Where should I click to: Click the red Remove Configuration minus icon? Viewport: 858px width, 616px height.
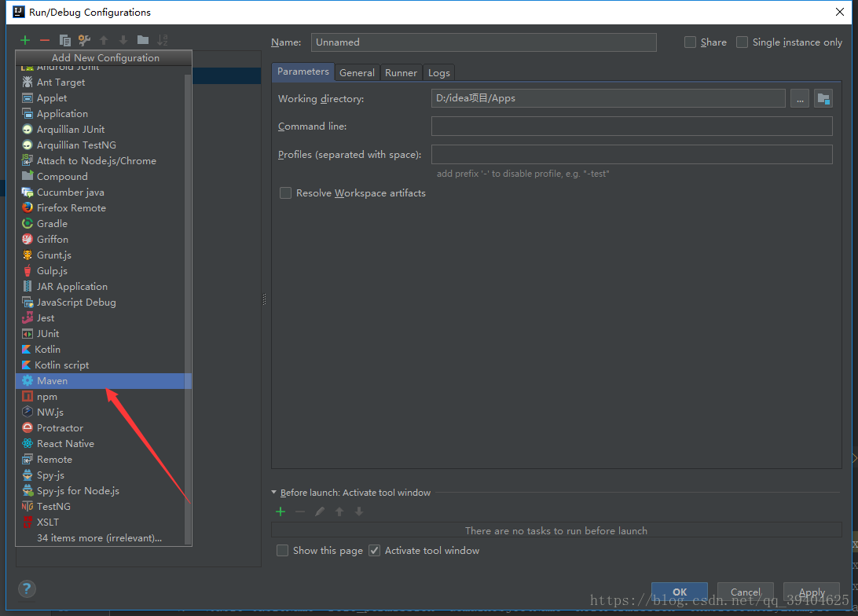45,40
